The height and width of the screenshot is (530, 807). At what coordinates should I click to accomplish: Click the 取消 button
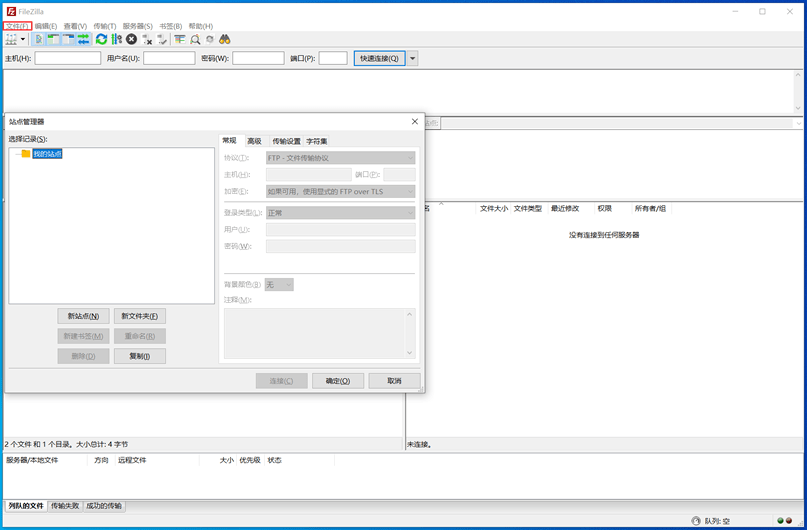pyautogui.click(x=394, y=381)
